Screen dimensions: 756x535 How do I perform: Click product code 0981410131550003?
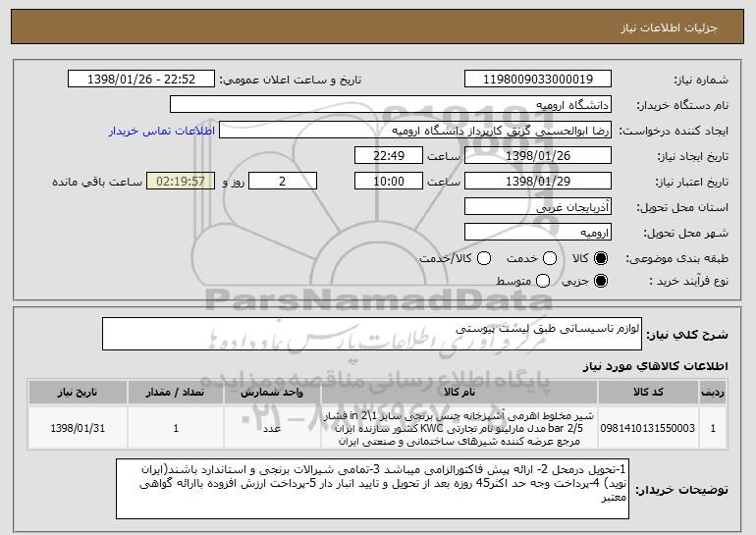tap(648, 428)
